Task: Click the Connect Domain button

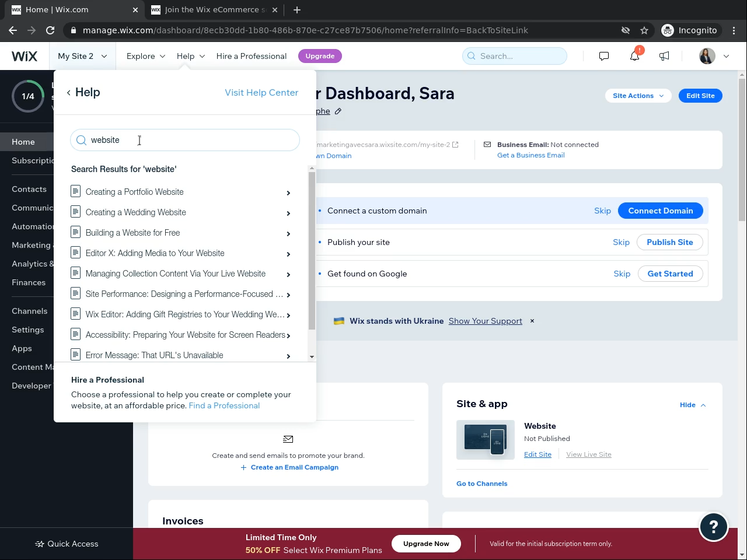Action: 661,211
